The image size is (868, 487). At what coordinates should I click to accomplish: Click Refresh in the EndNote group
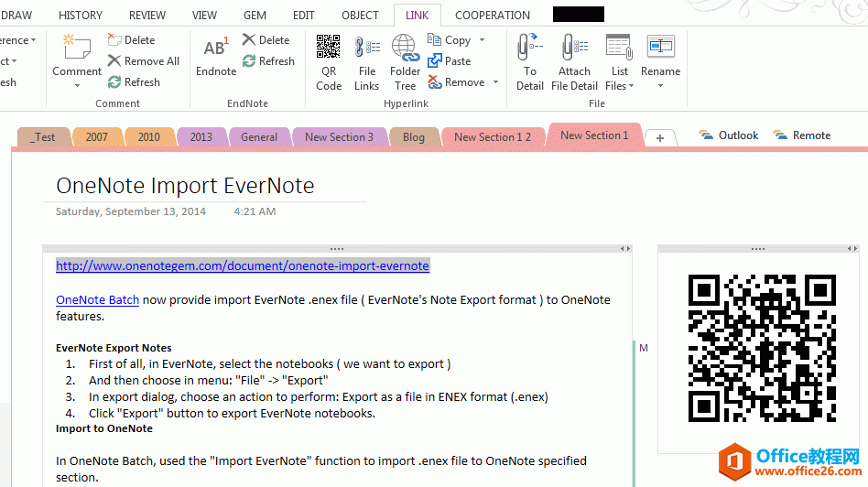tap(268, 61)
